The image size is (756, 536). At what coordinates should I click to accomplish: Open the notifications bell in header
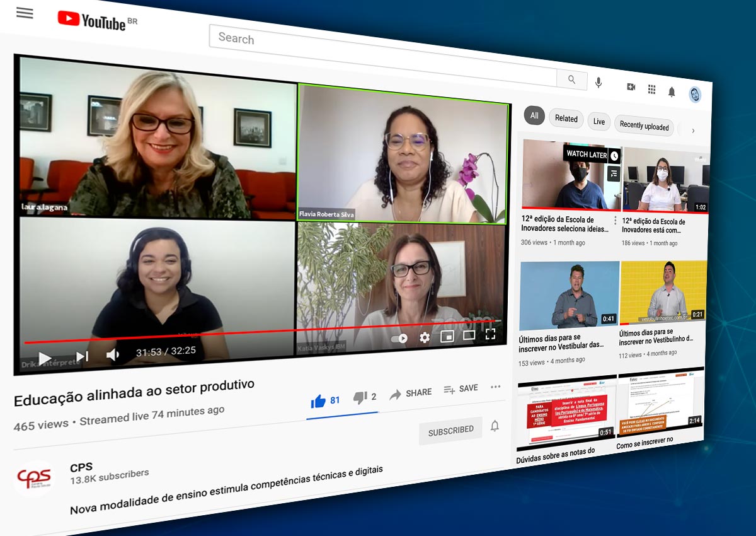[x=672, y=92]
